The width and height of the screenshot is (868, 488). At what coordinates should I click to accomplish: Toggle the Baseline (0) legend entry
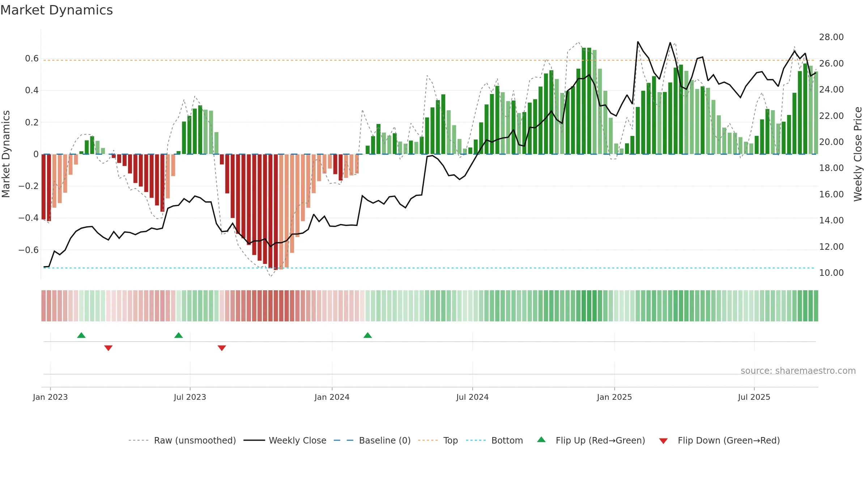[372, 440]
